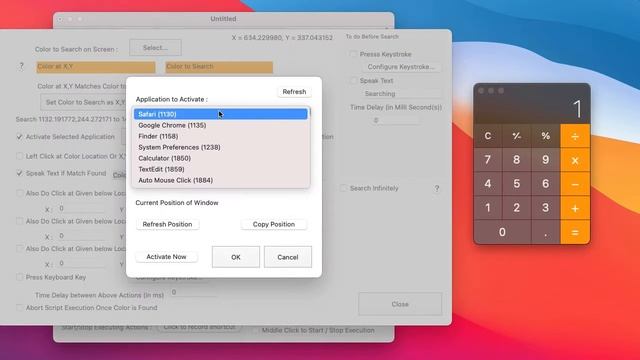Click Calculator plus key
This screenshot has height=360, width=640.
(575, 208)
